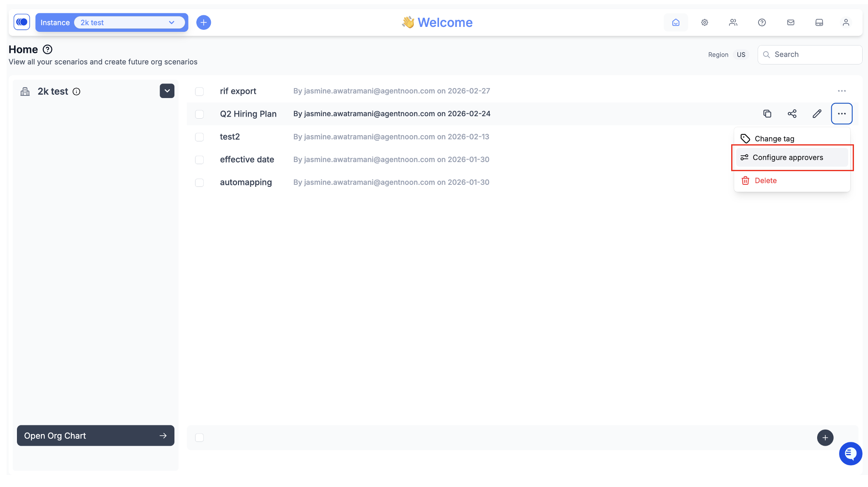Click the blue plus button beside Instance selector
The width and height of the screenshot is (868, 487).
coord(203,22)
